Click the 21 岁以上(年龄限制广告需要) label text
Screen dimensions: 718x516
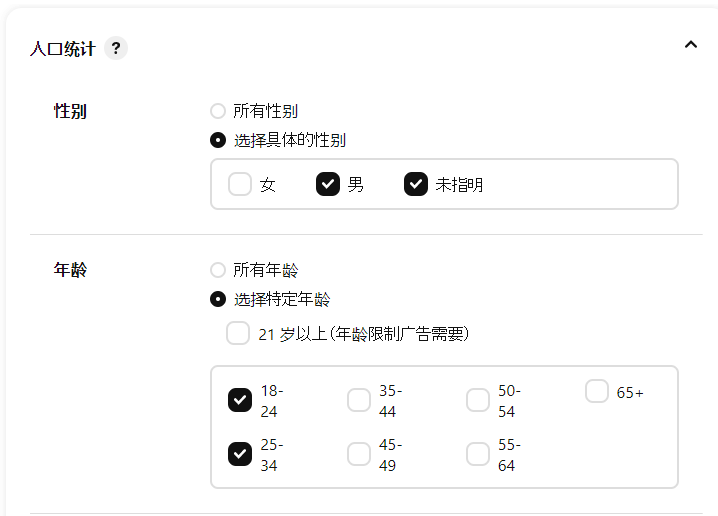(x=364, y=334)
